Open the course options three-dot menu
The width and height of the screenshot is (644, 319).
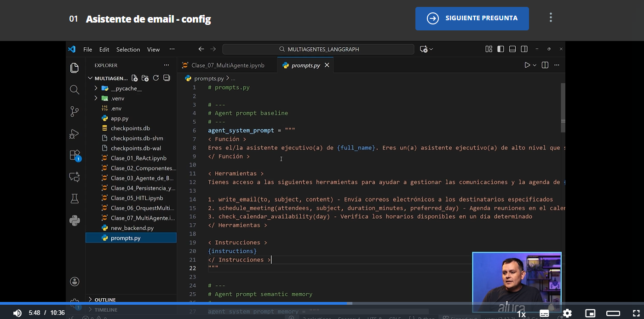[x=551, y=18]
